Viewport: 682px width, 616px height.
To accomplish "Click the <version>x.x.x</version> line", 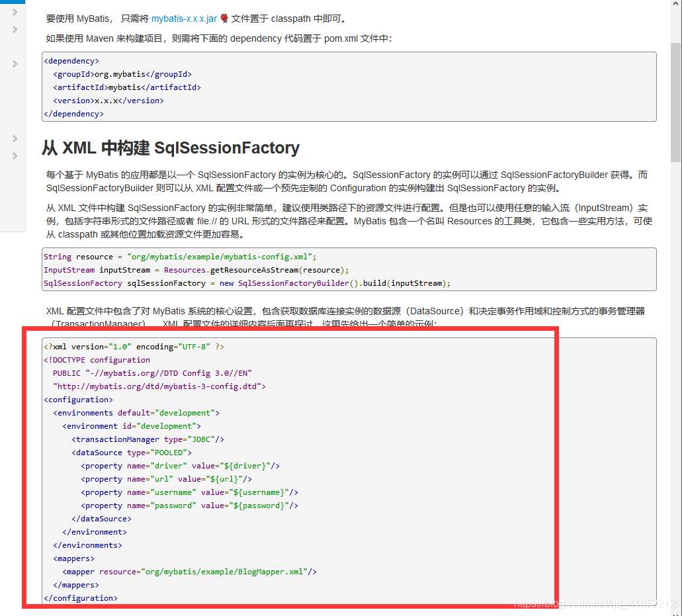I will [x=108, y=101].
